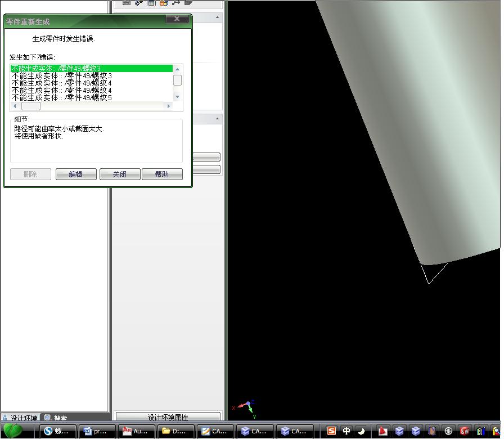Screen dimensions: 504x439
Task: Switch to the Sogou browser taskbar window
Action: coord(57,431)
